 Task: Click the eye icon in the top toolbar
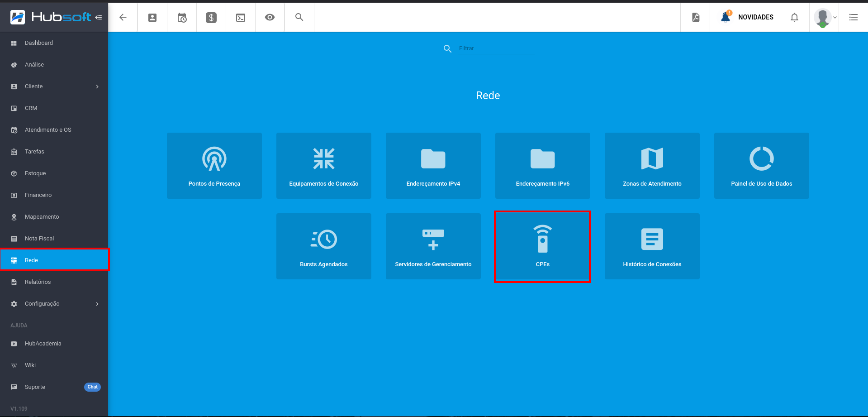point(270,17)
